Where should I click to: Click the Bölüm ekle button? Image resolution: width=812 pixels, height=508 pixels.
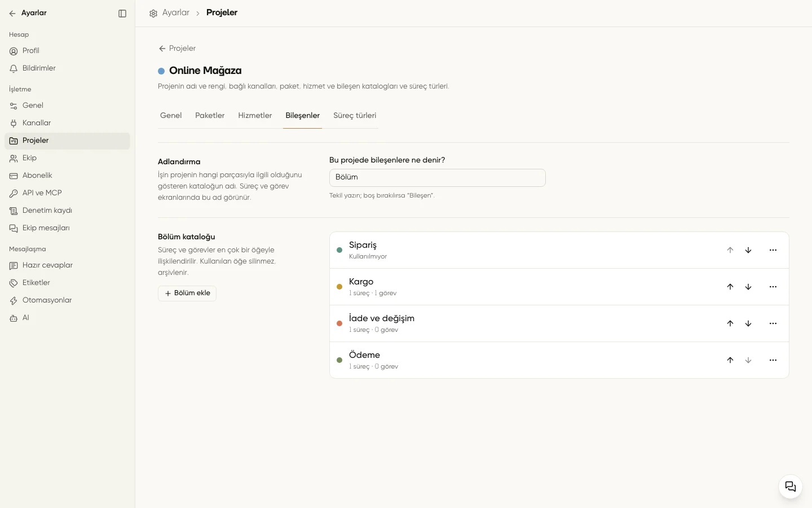pyautogui.click(x=187, y=294)
